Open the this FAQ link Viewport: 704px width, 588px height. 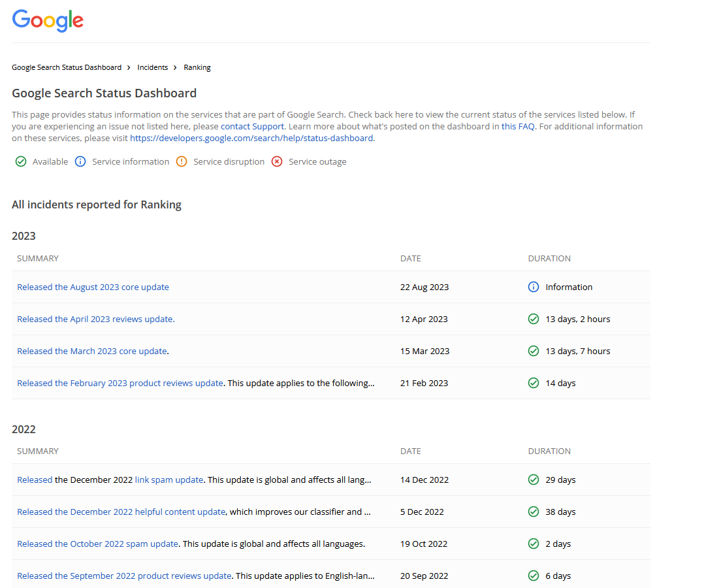tap(518, 126)
